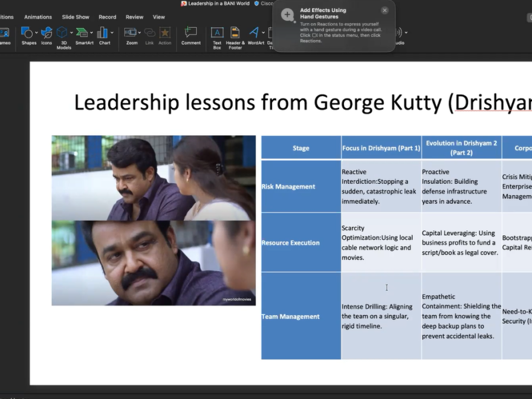Open the Record tab

click(107, 17)
